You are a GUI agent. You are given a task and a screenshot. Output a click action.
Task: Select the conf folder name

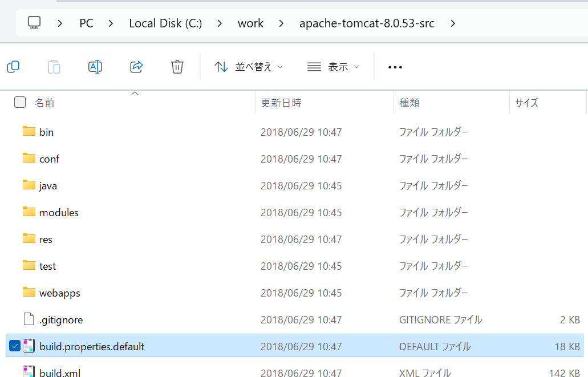[49, 159]
